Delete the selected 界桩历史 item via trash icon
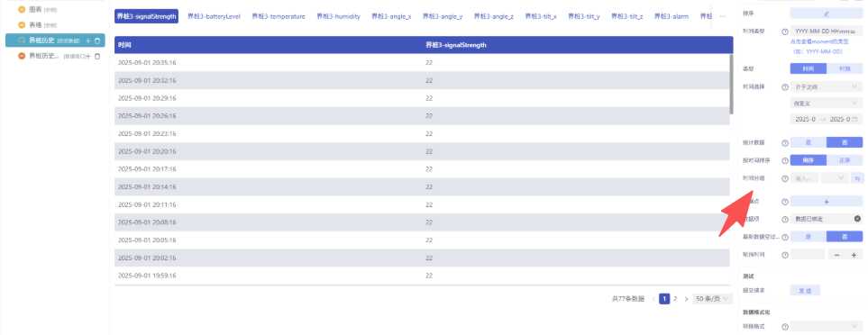 (97, 41)
